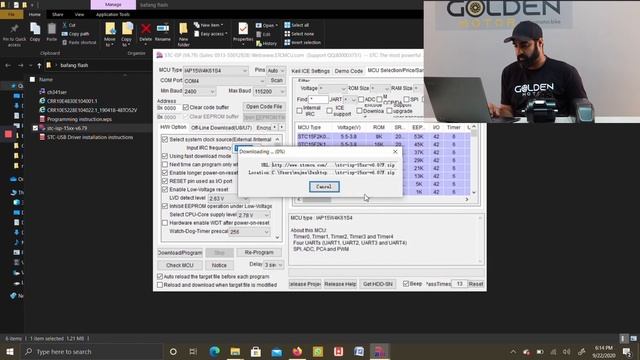Click the Type here to search box
The height and width of the screenshot is (360, 640).
click(x=91, y=351)
